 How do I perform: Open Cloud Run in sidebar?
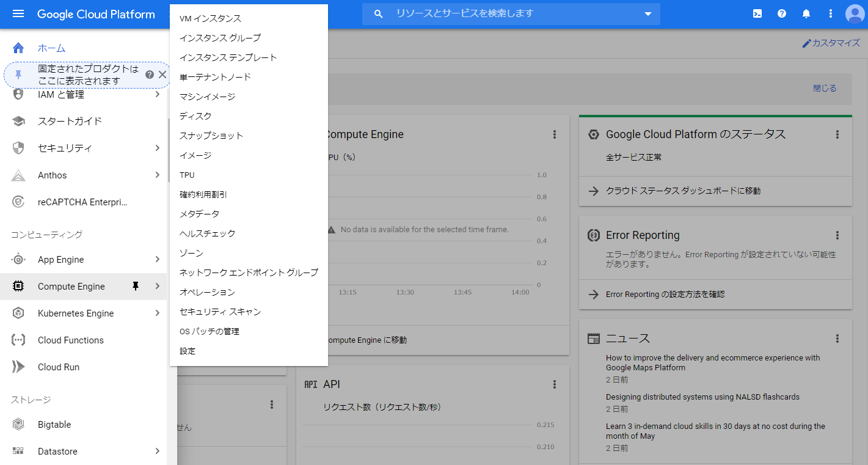pyautogui.click(x=84, y=367)
